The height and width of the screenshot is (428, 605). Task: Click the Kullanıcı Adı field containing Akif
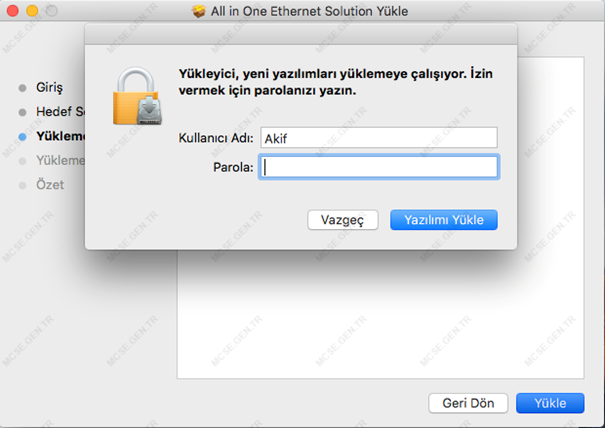pyautogui.click(x=379, y=138)
